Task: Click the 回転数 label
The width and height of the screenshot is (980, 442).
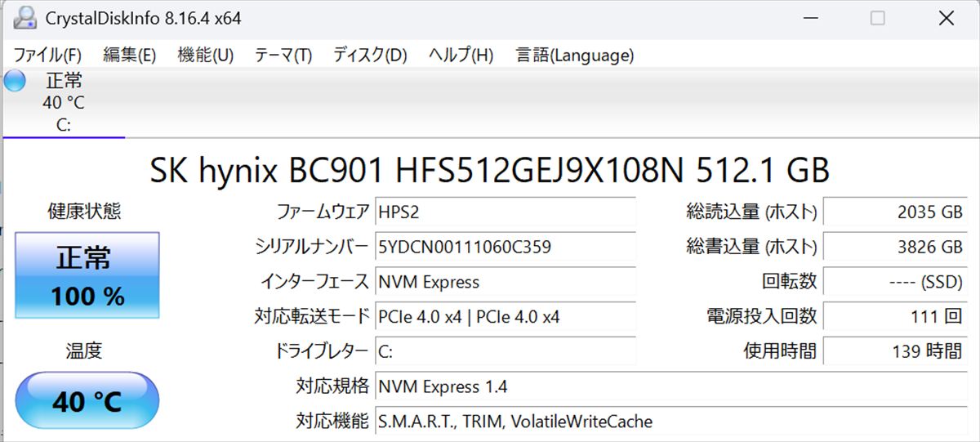Action: [789, 282]
